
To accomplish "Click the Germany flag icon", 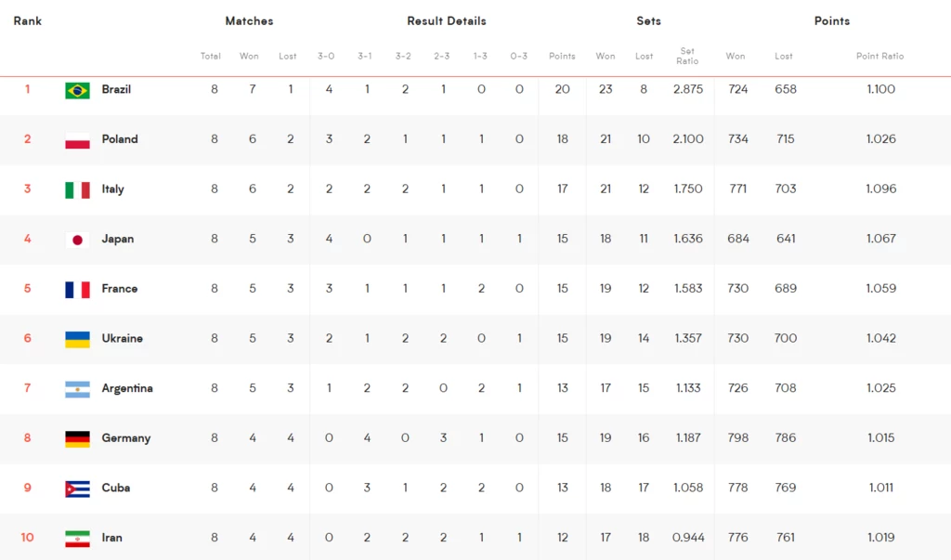I will [x=78, y=438].
